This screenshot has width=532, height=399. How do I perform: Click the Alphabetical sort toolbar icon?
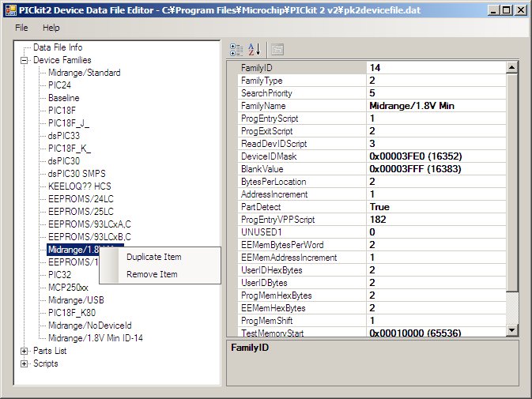coord(254,50)
